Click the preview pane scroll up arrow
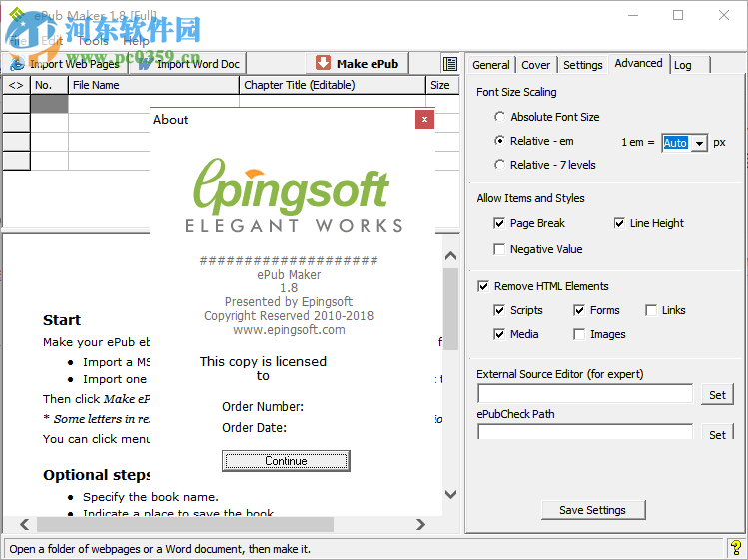This screenshot has width=748, height=560. click(450, 256)
